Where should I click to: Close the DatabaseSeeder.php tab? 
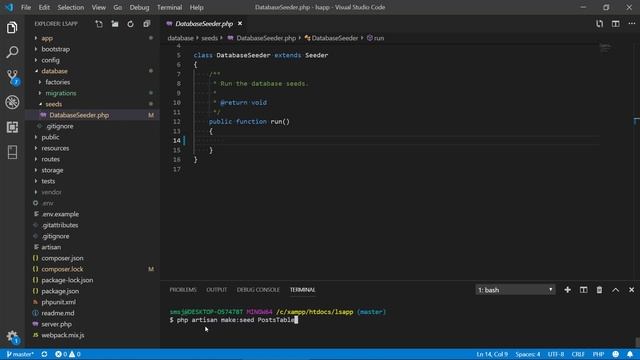[240, 24]
